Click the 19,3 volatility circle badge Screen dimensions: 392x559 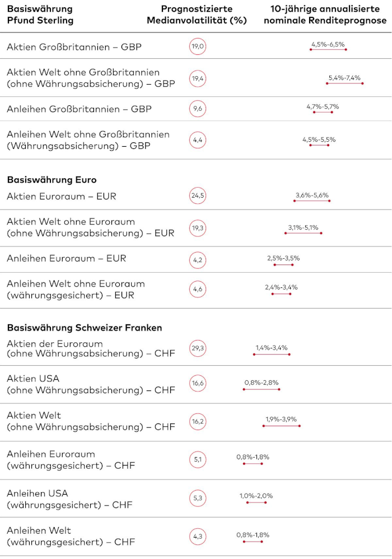[x=198, y=228]
